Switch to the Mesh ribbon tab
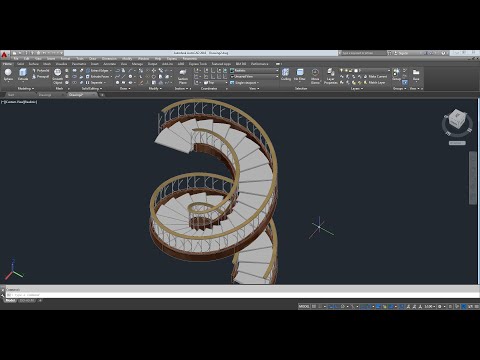 [x=47, y=64]
